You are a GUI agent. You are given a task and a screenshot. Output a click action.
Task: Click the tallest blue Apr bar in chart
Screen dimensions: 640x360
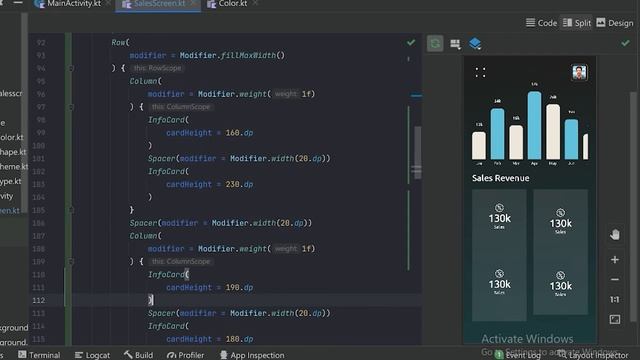(534, 125)
